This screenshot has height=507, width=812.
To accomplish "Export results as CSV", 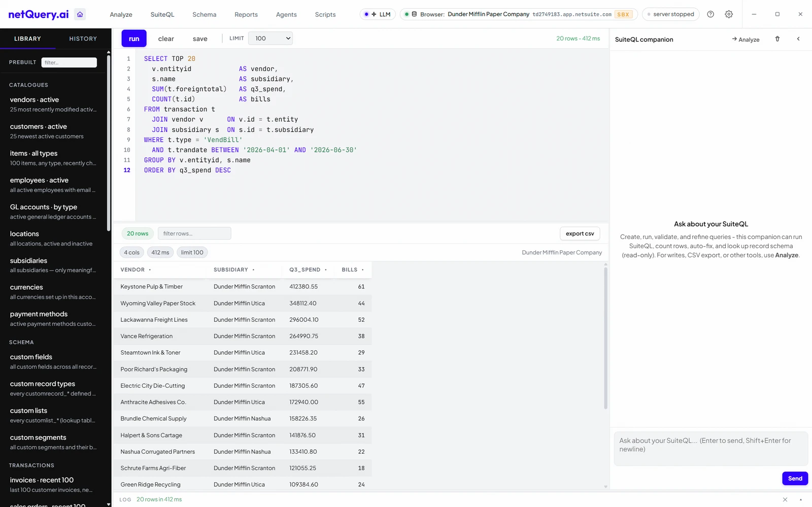I will pyautogui.click(x=580, y=233).
